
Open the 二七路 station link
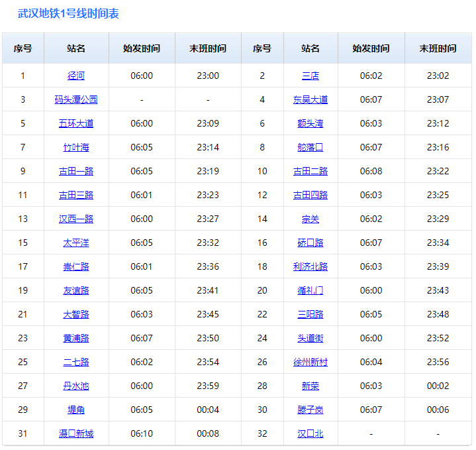point(76,362)
